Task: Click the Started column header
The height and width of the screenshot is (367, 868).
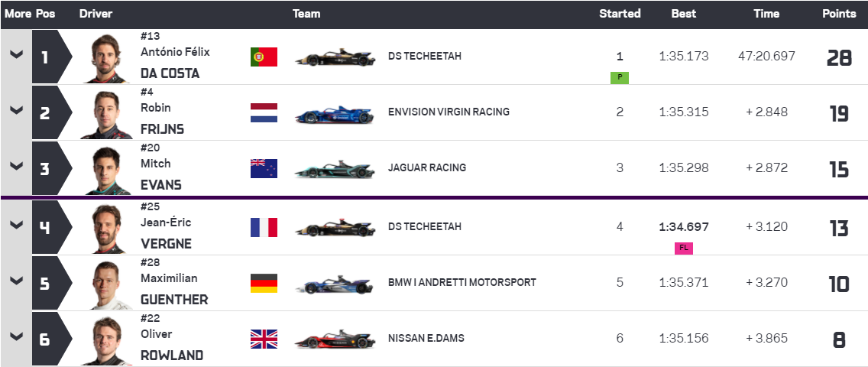Action: 620,14
